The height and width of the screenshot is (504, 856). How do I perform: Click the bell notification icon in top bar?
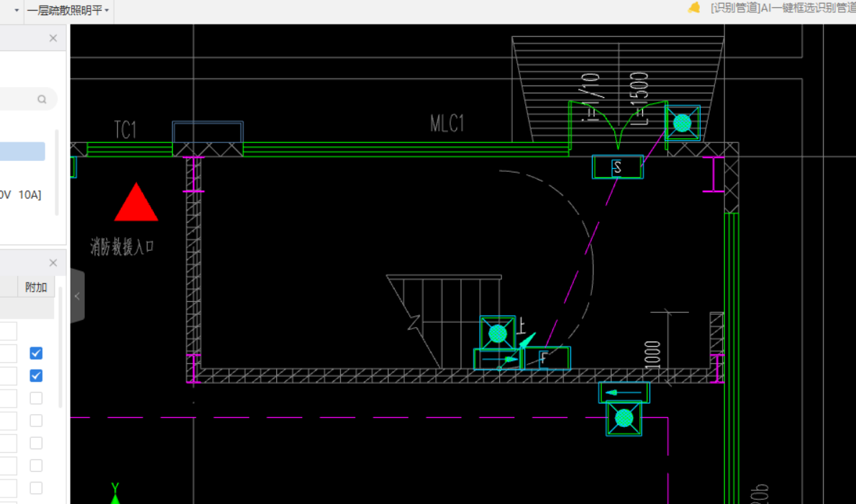click(694, 8)
